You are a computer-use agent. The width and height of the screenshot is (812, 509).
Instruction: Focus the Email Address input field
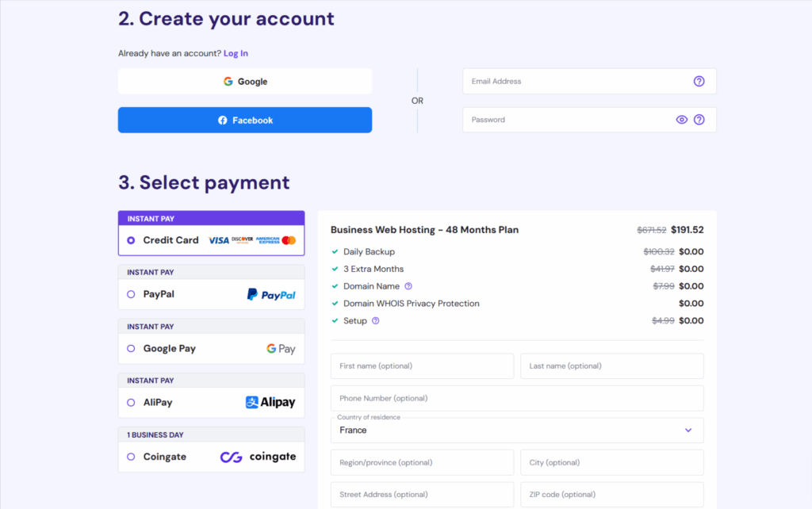click(575, 81)
